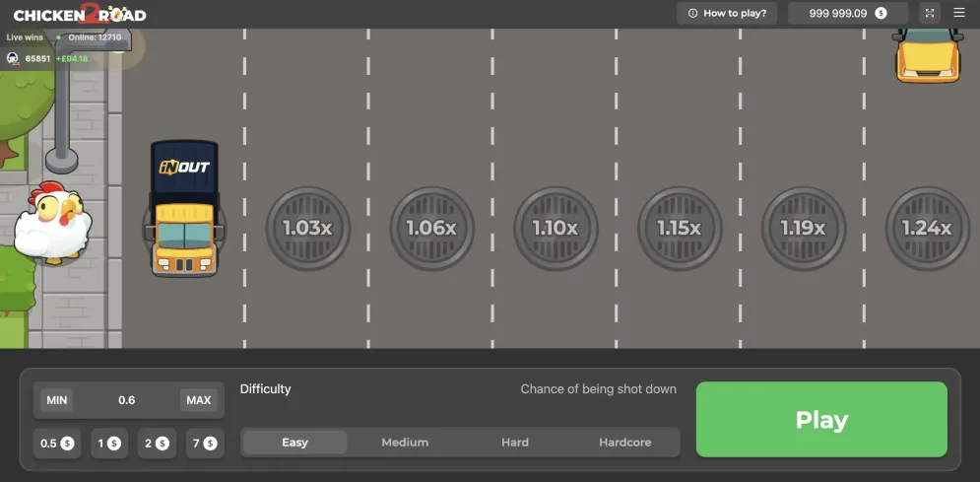Choose the 0.5 $ quick bet
This screenshot has height=482, width=980.
coord(57,444)
